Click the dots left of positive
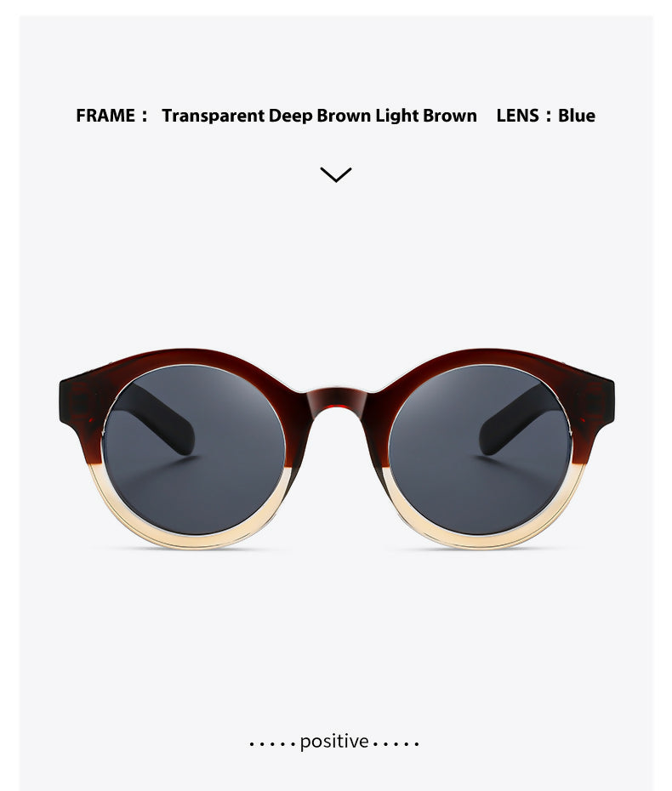Viewport: 672px width, 791px height. pos(272,743)
